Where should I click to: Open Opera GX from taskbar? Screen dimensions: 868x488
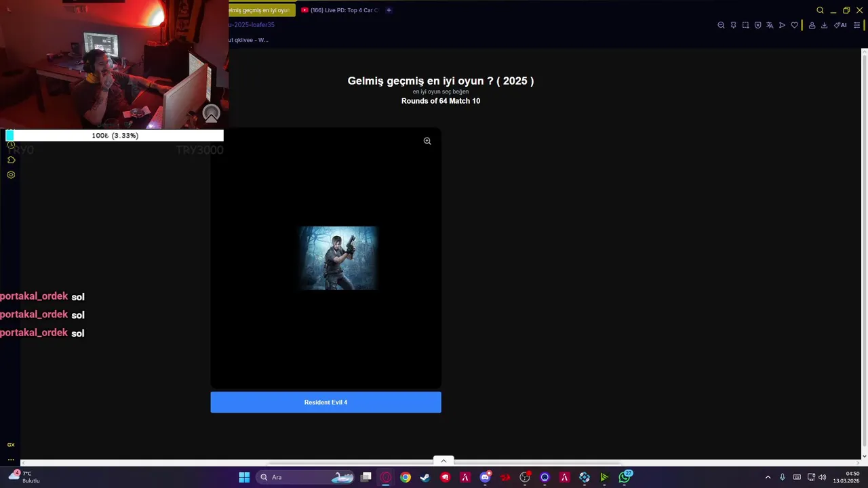pyautogui.click(x=386, y=477)
